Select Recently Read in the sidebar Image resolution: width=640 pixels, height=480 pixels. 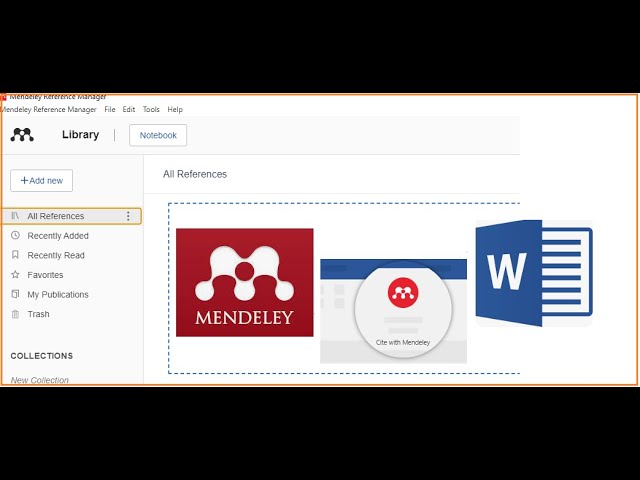(56, 255)
